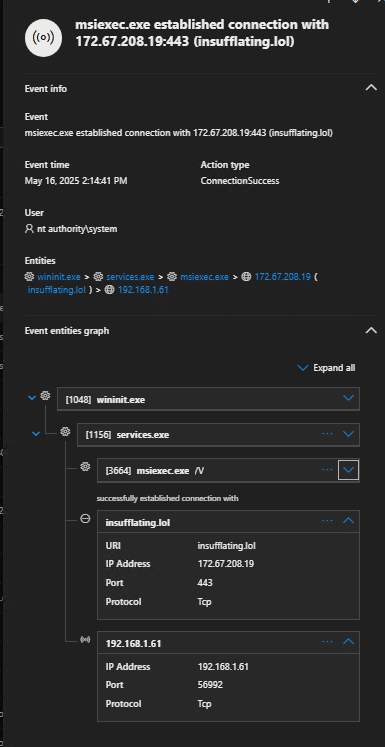Screen dimensions: 385x747
Task: Click the signal icon beside 192.168.1.61 node
Action: pos(85,640)
